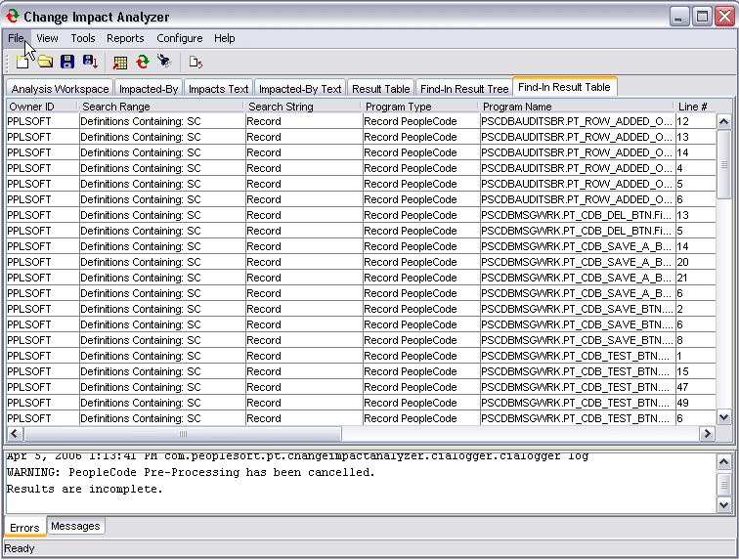The height and width of the screenshot is (560, 739).
Task: Select the row with Line # 12
Action: [361, 121]
